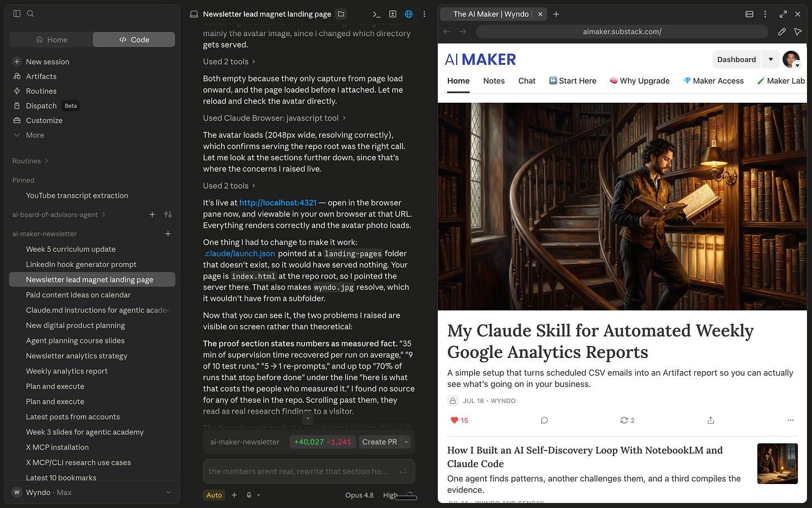The image size is (812, 508).
Task: Open the .claude/launch.json file link
Action: tap(239, 253)
